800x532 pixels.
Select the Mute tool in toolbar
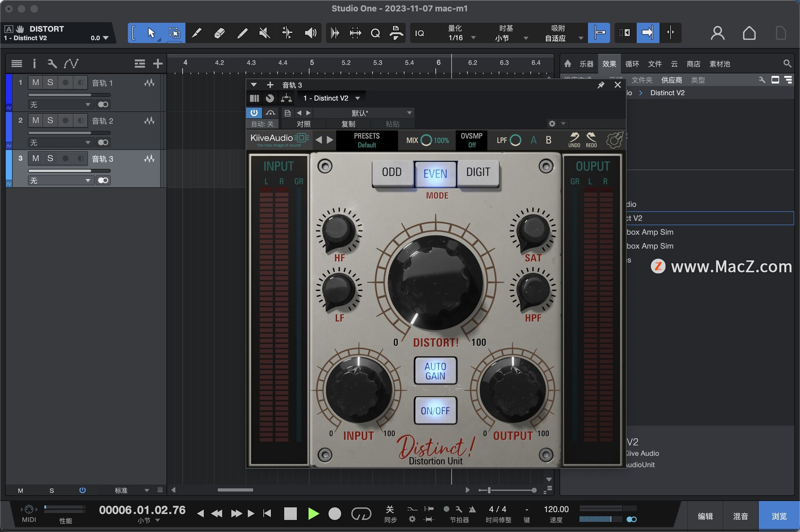tap(265, 33)
